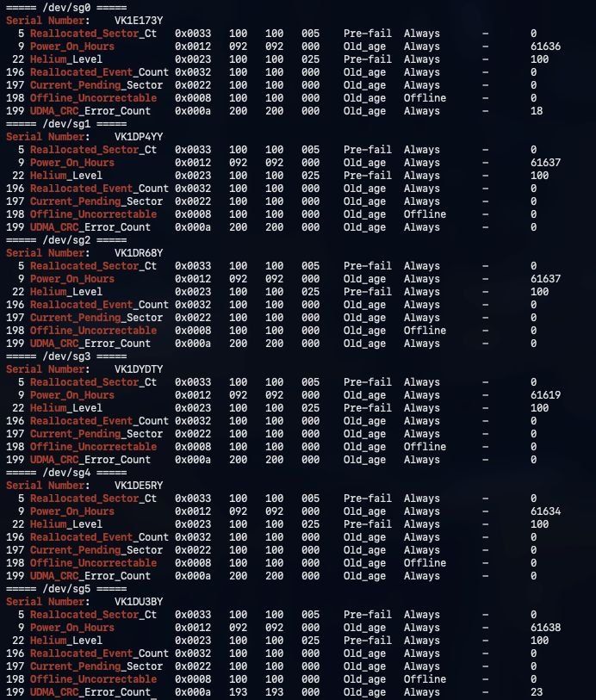Click the /dev/sg3 header line

66,356
